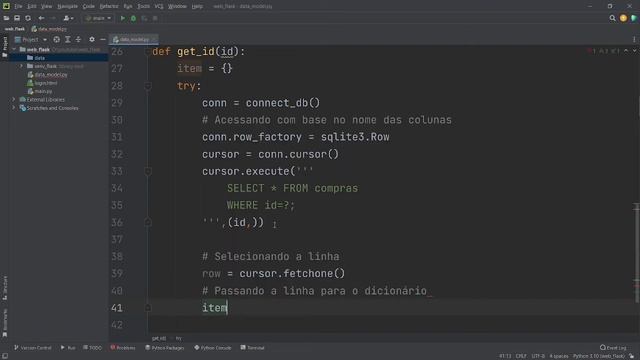
Task: Click Expand All icon in Project panel
Action: [68, 40]
